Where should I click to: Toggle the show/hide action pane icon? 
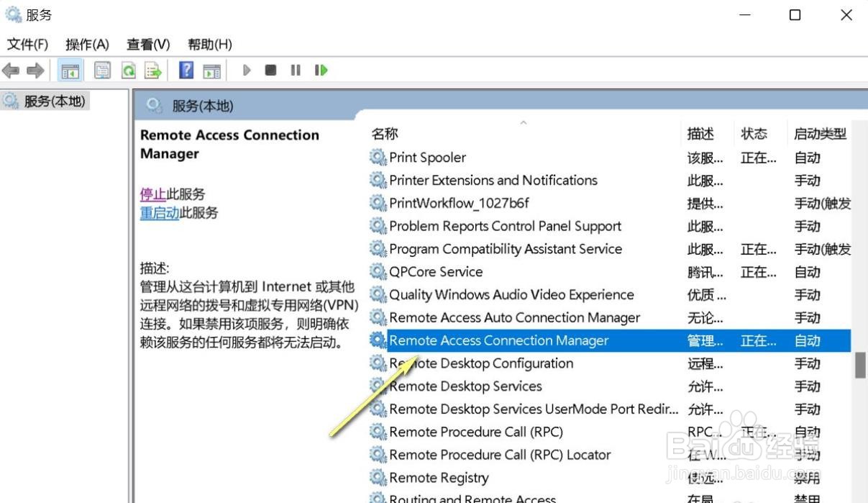pos(211,71)
